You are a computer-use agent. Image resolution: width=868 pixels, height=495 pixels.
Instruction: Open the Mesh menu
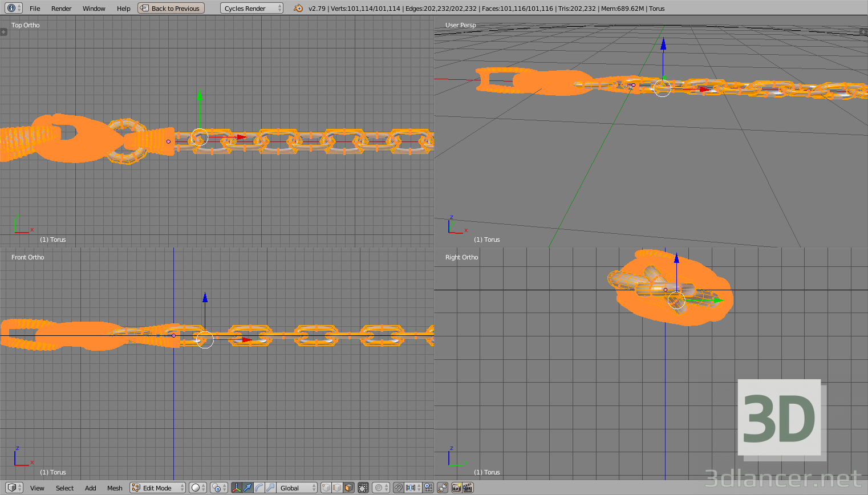coord(115,488)
